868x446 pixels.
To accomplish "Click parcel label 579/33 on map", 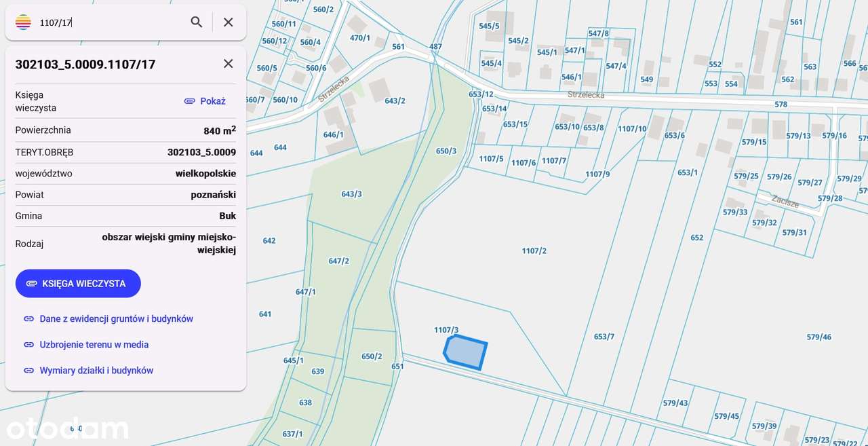I will tap(735, 212).
